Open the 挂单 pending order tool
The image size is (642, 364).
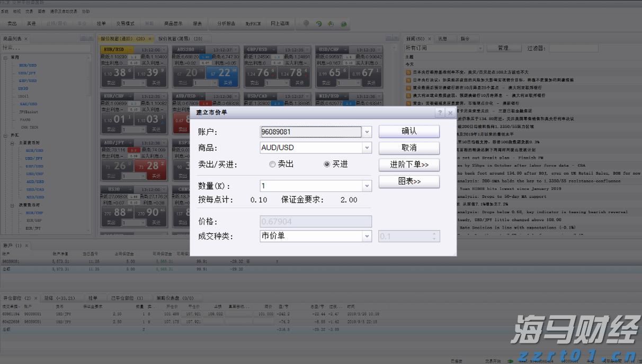pos(101,23)
